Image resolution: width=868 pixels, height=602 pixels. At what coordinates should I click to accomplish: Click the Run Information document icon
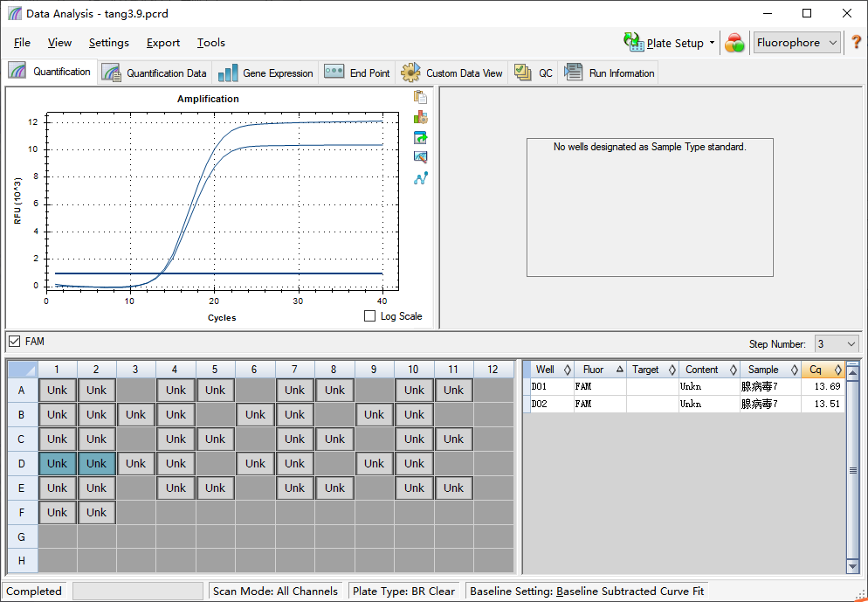coord(573,72)
